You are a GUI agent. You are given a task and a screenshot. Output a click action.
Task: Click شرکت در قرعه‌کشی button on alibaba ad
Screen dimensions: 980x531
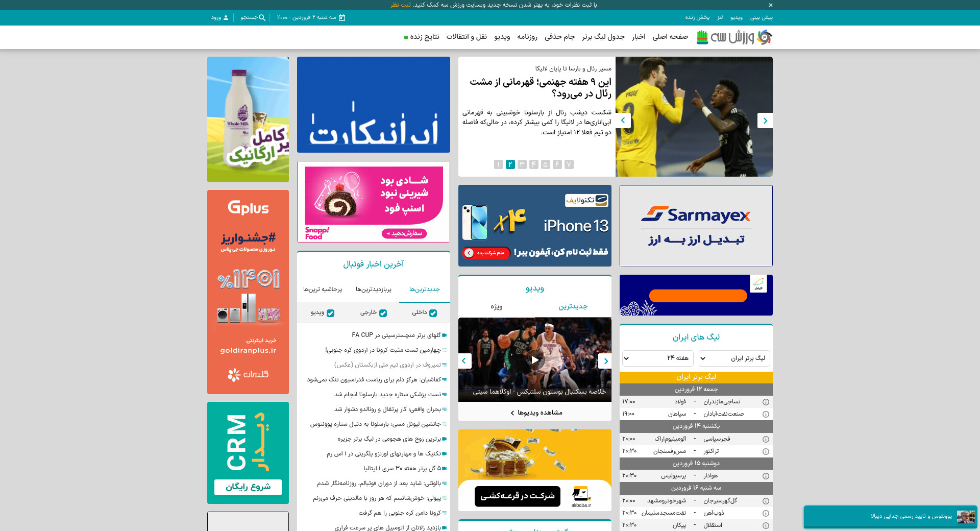pyautogui.click(x=518, y=496)
